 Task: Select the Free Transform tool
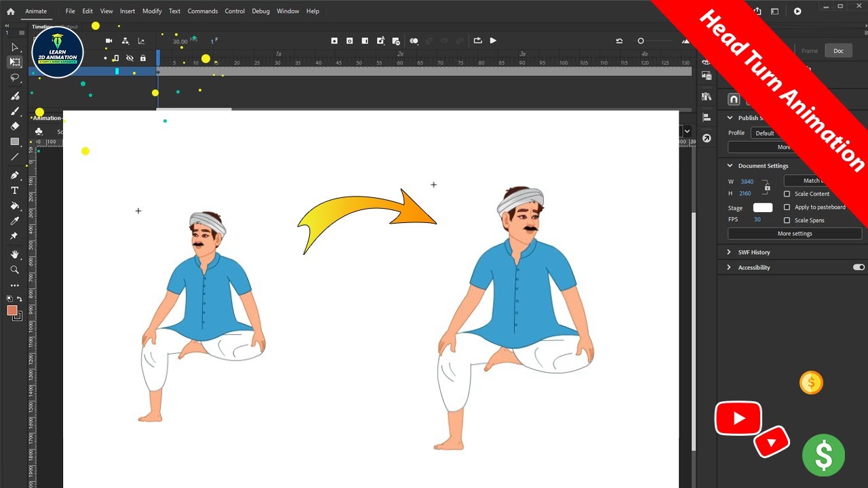[x=15, y=62]
